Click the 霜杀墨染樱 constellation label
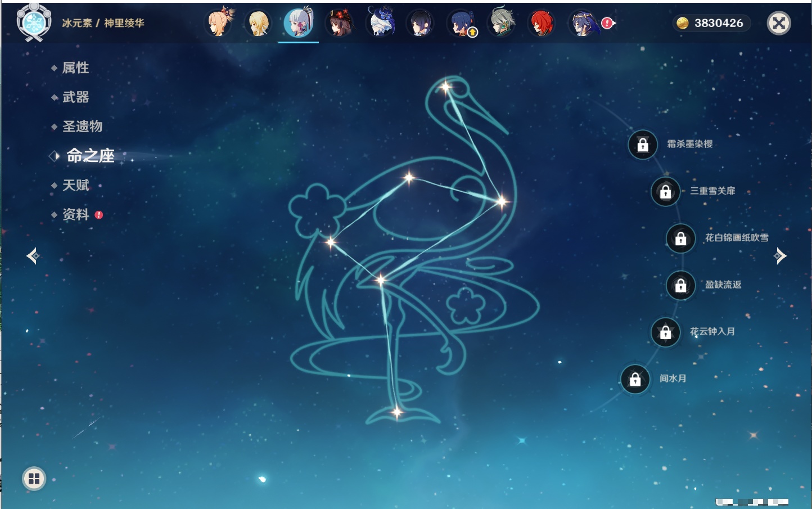 (689, 144)
